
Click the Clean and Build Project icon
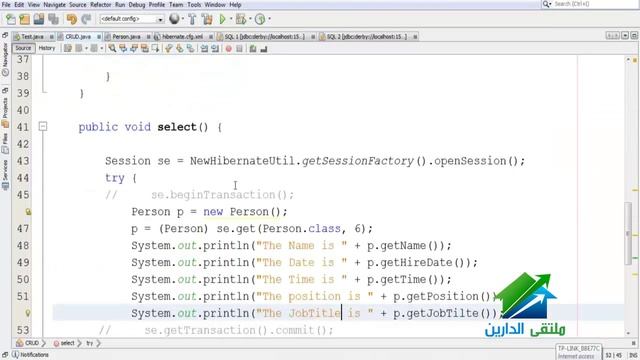pos(207,19)
